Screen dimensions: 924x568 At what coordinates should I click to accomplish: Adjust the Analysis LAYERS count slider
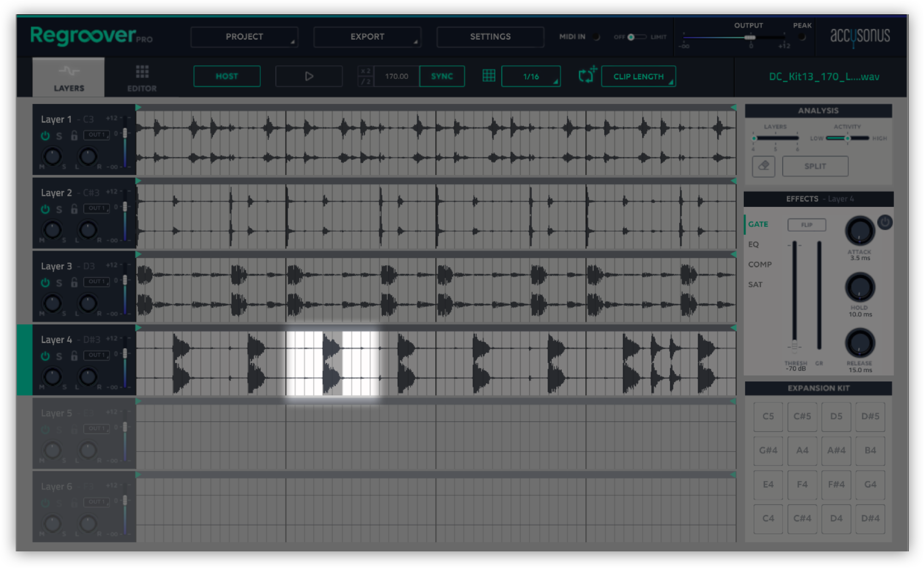click(x=776, y=138)
